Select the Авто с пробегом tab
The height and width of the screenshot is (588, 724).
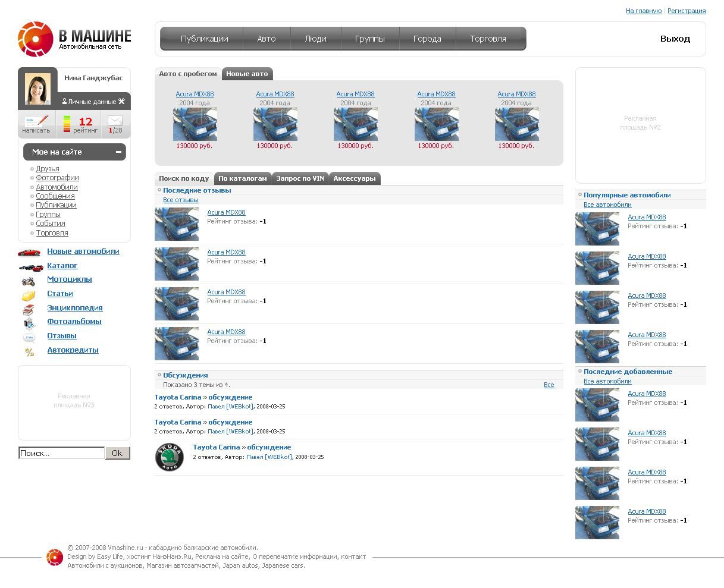point(188,74)
